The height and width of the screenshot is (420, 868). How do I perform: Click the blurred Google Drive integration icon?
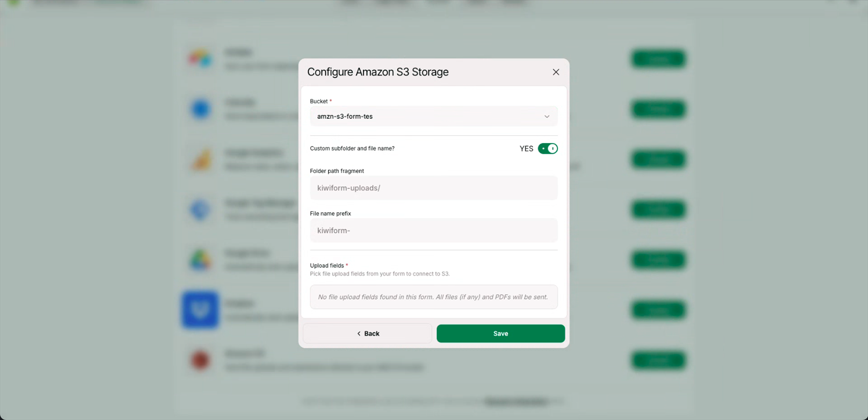pos(200,260)
